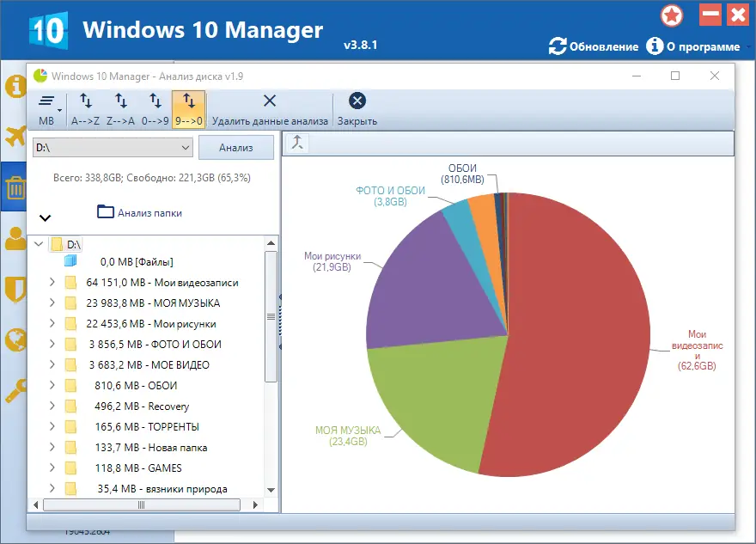The height and width of the screenshot is (544, 756).
Task: Click the Закрыть toolbar button
Action: (357, 109)
